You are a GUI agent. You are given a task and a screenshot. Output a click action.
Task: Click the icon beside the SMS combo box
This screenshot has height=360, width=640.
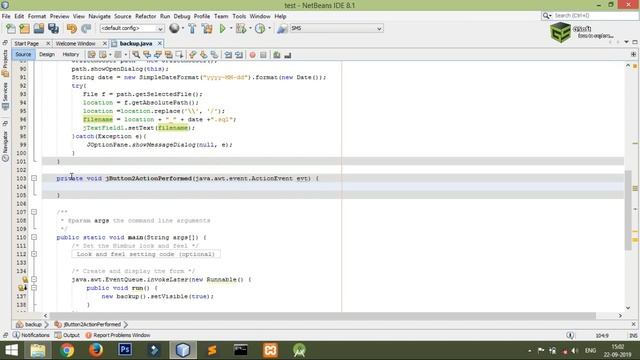pyautogui.click(x=282, y=29)
